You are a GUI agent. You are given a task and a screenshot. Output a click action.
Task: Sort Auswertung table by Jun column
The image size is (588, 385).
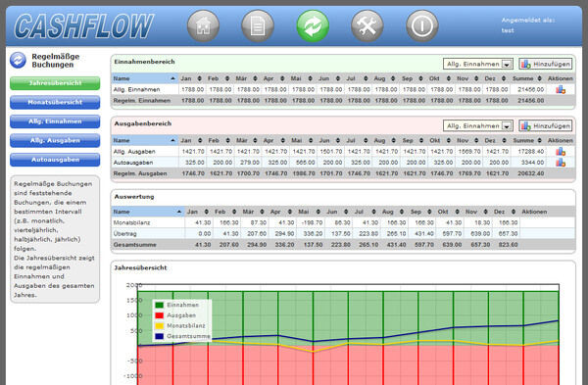(337, 212)
